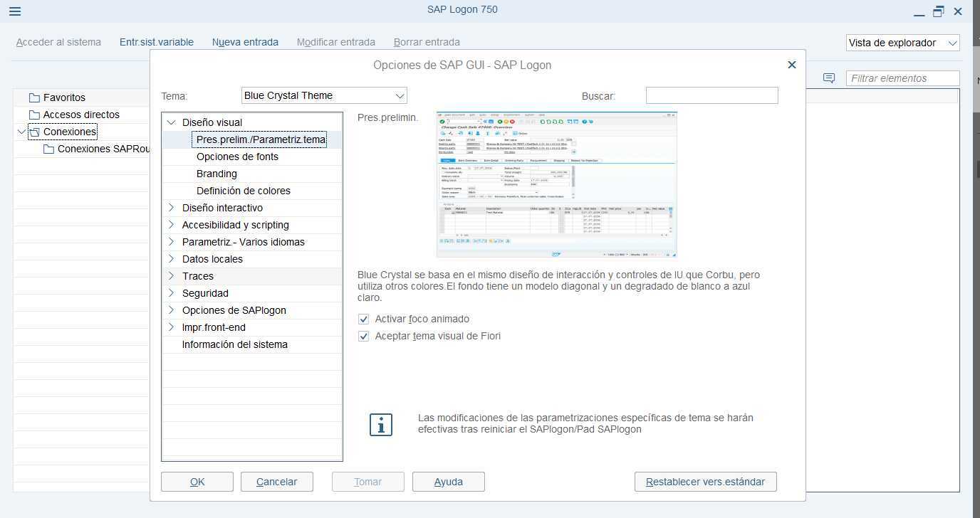980x518 pixels.
Task: Restore the SAP Logon window size
Action: click(x=939, y=11)
